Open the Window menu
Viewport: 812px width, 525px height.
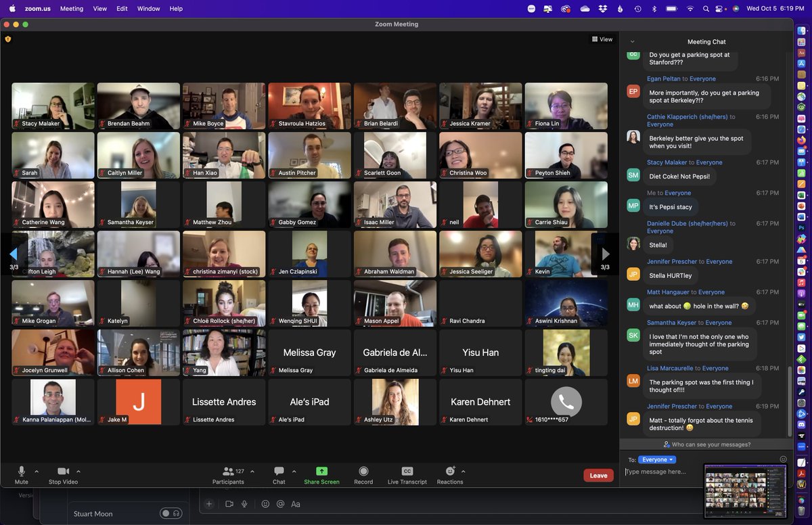(x=149, y=9)
